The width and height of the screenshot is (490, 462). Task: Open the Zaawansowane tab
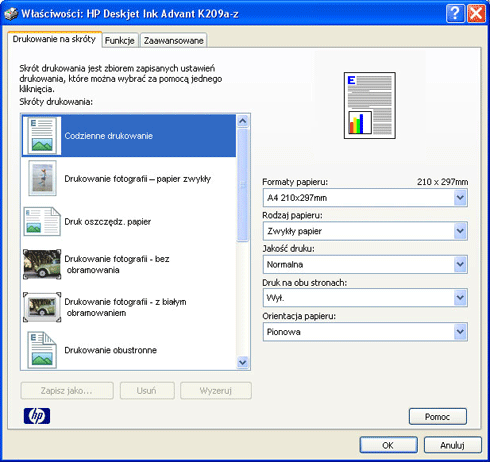tap(173, 41)
